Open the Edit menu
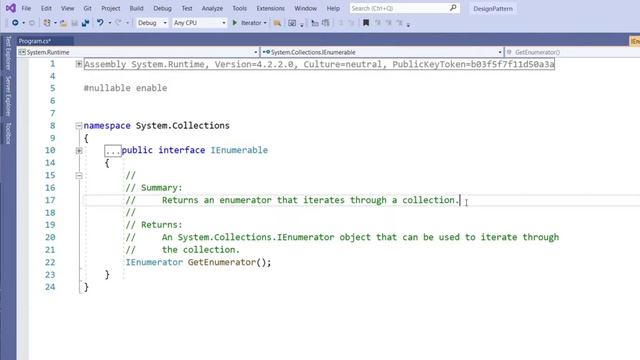 (46, 8)
